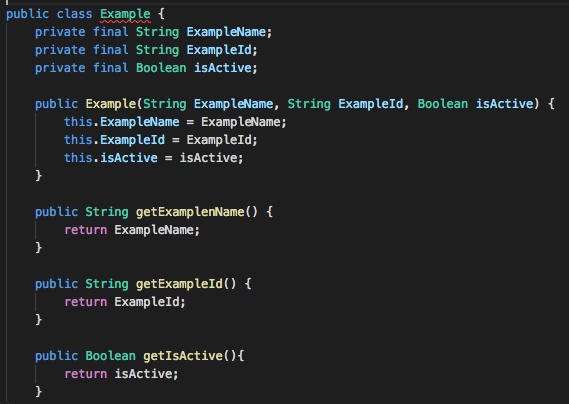Click the Example constructor name

111,104
